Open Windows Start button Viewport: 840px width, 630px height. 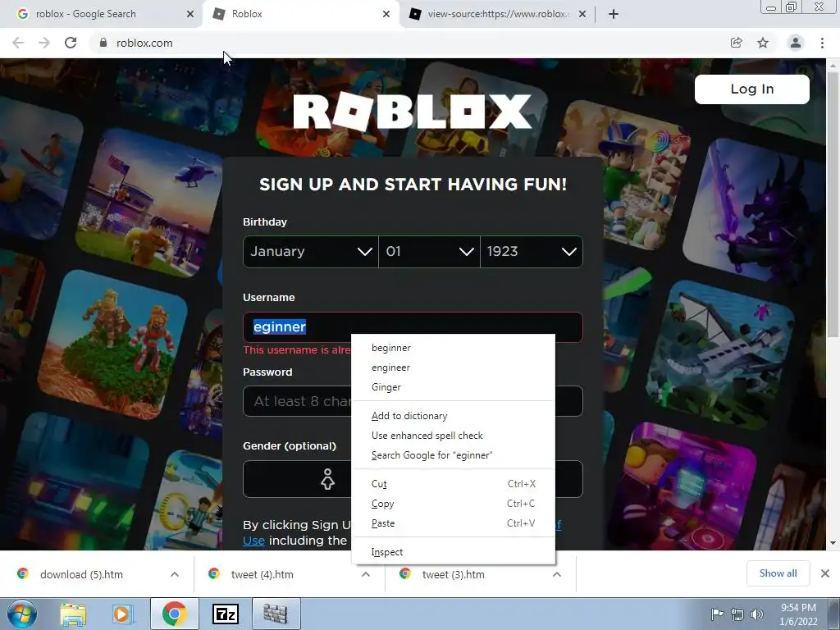tap(22, 614)
